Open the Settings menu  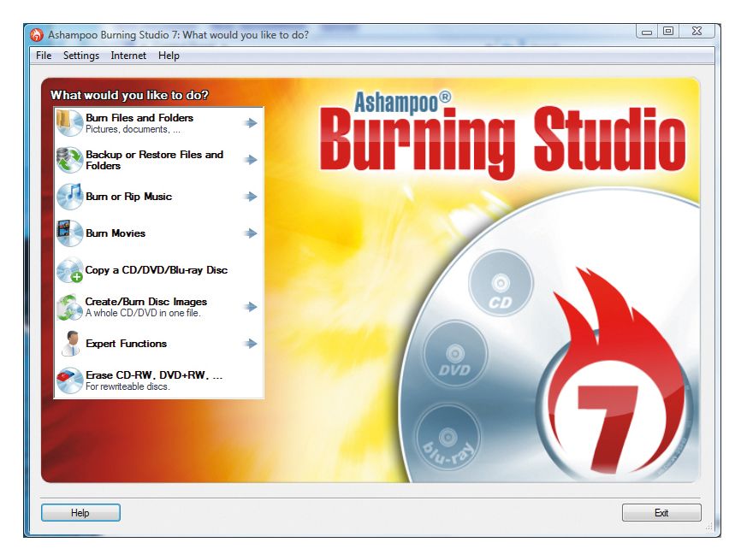click(x=81, y=56)
